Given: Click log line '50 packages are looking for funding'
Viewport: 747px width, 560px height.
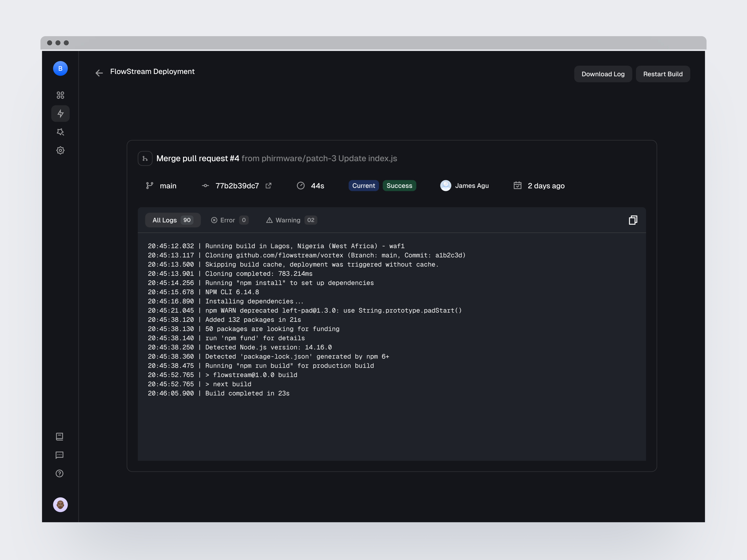Looking at the screenshot, I should point(244,329).
